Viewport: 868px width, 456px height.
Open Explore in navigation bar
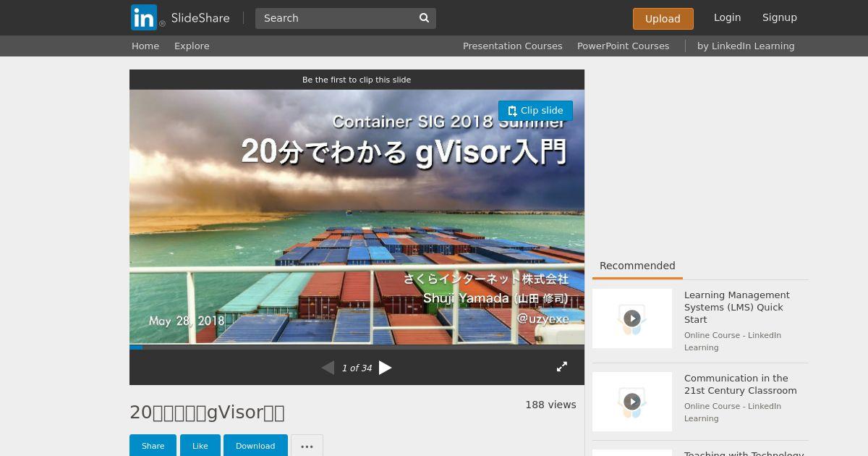(x=192, y=46)
